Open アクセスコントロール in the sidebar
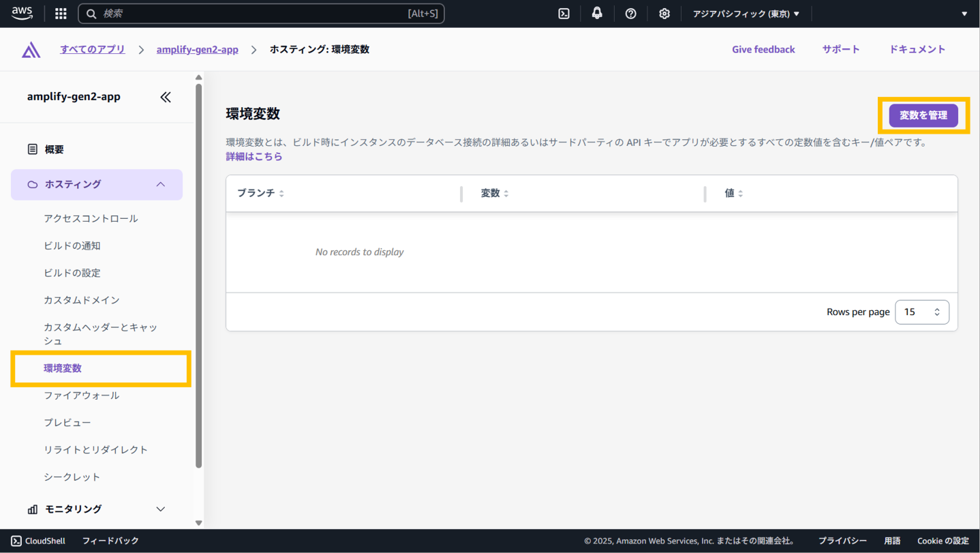980x553 pixels. 91,218
